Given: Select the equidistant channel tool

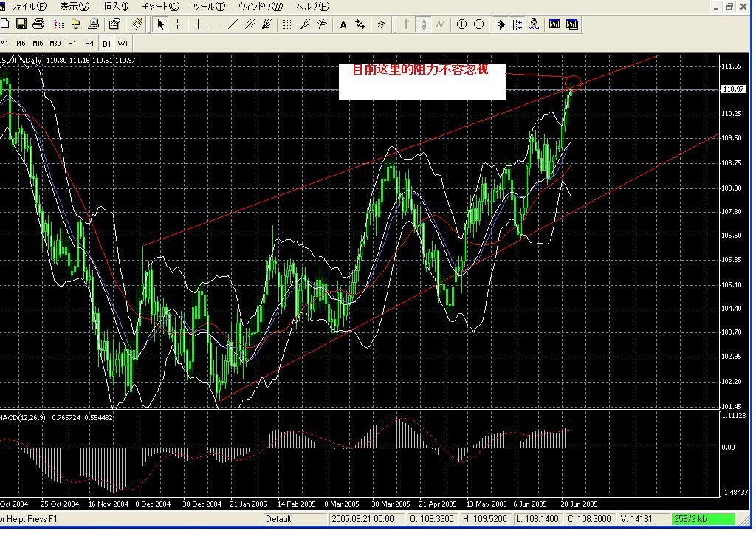Looking at the screenshot, I should (250, 24).
